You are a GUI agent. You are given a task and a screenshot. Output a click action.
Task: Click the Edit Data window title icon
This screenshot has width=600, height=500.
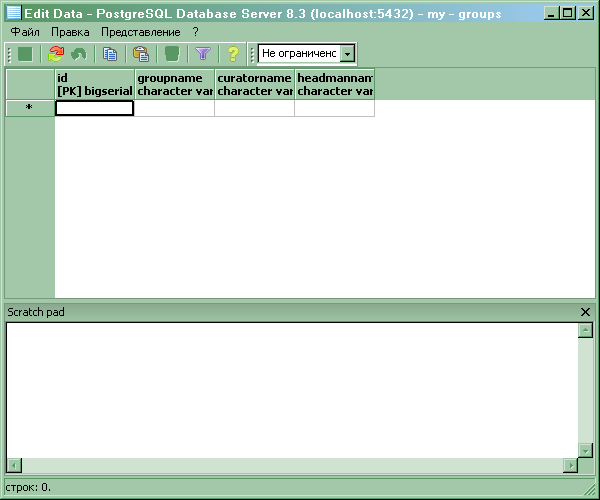pos(14,13)
